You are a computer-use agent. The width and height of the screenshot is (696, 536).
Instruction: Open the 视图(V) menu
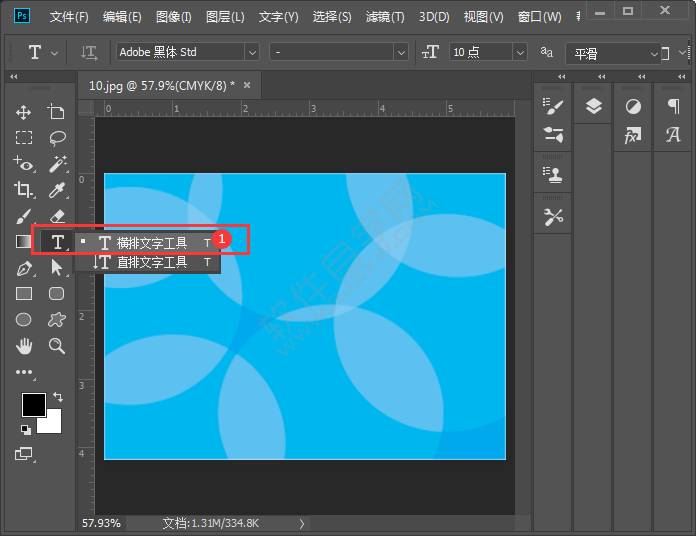point(483,17)
